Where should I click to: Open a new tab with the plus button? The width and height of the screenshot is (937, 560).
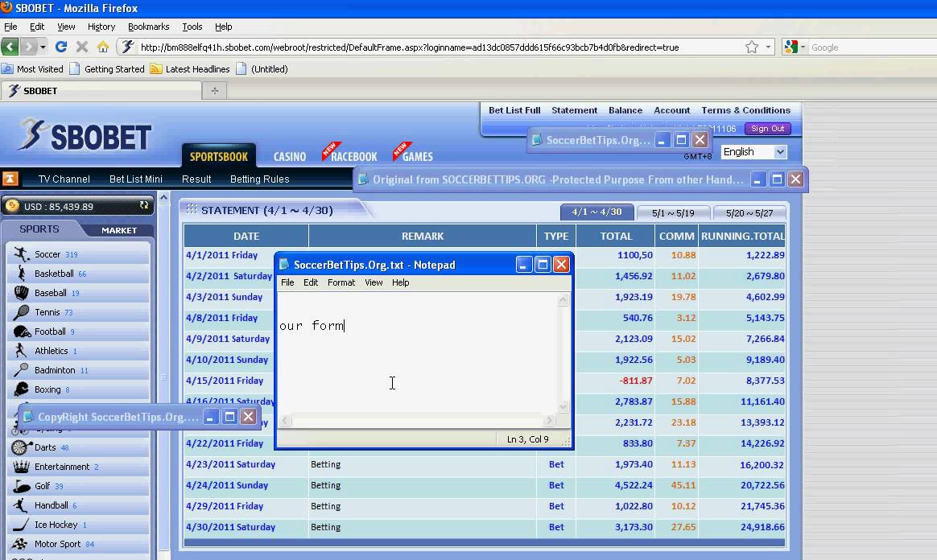tap(215, 91)
